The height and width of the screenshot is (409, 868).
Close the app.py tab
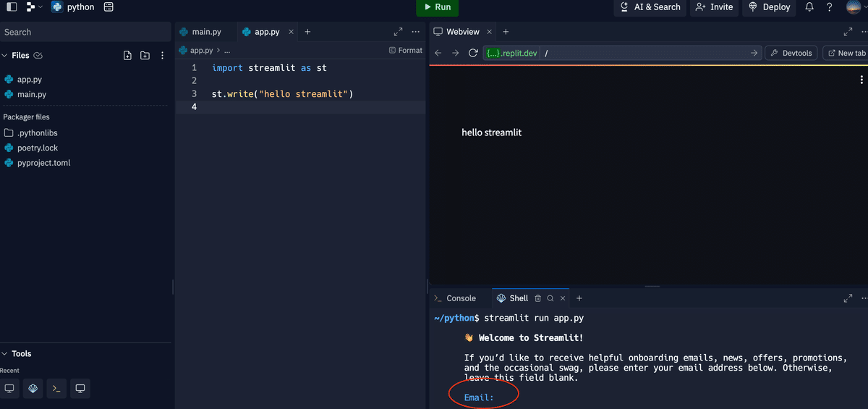[292, 32]
